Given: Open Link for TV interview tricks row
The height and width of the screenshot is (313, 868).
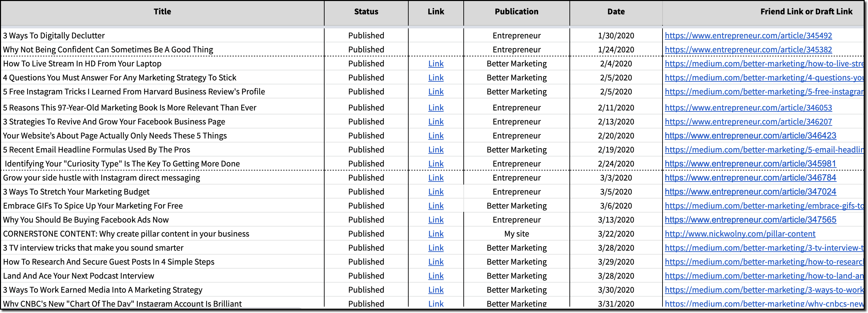Looking at the screenshot, I should tap(436, 248).
